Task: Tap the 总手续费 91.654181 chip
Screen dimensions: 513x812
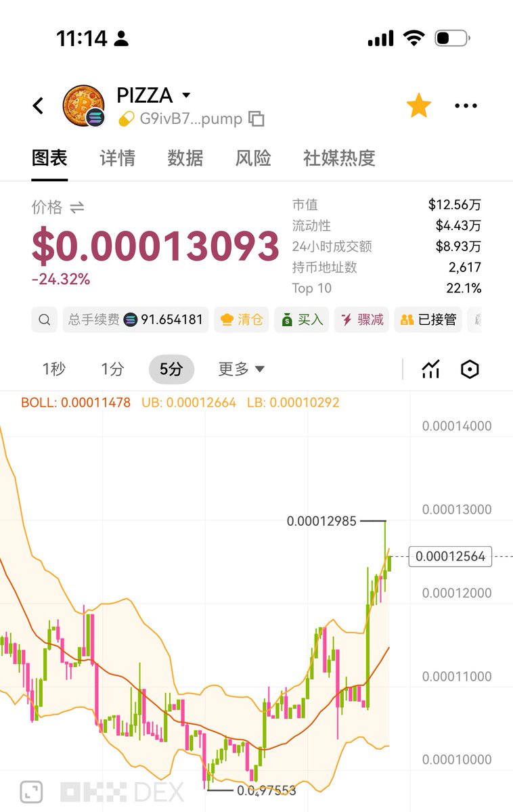Action: 136,319
